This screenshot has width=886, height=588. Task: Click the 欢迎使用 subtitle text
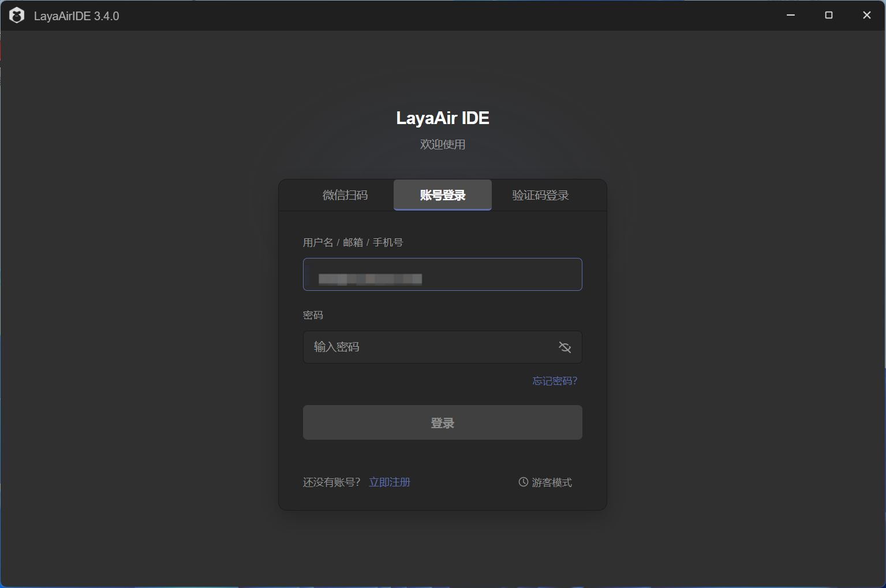point(443,144)
